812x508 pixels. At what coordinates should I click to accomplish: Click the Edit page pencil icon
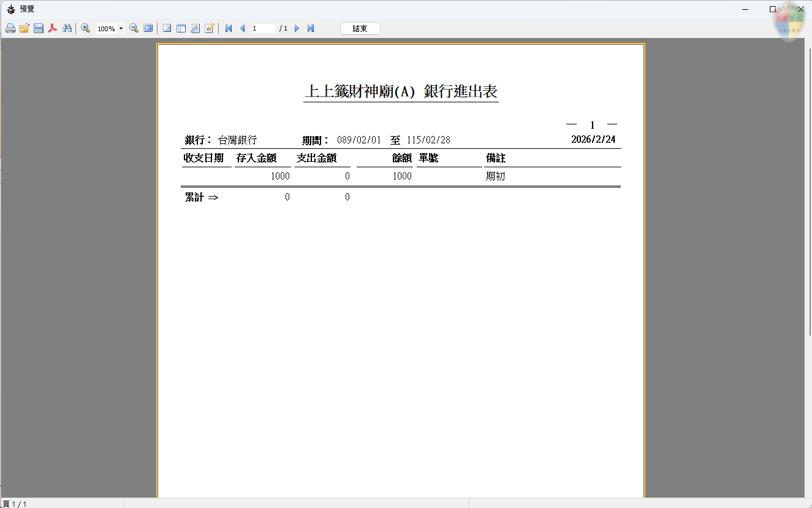209,28
